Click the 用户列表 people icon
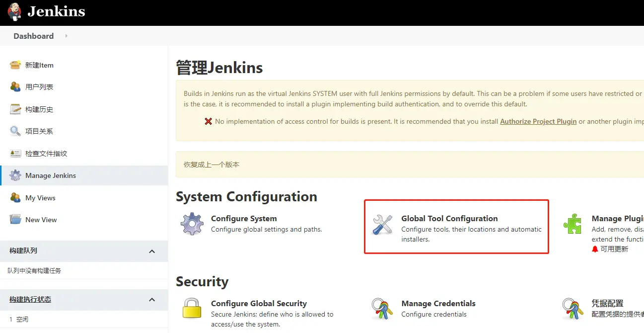Image resolution: width=644 pixels, height=333 pixels. point(15,87)
